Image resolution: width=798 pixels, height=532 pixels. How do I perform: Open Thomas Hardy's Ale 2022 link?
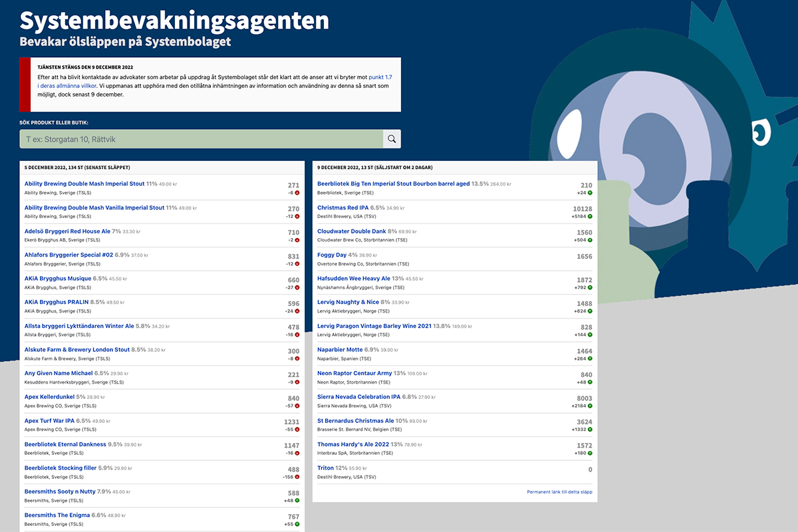[x=352, y=445]
